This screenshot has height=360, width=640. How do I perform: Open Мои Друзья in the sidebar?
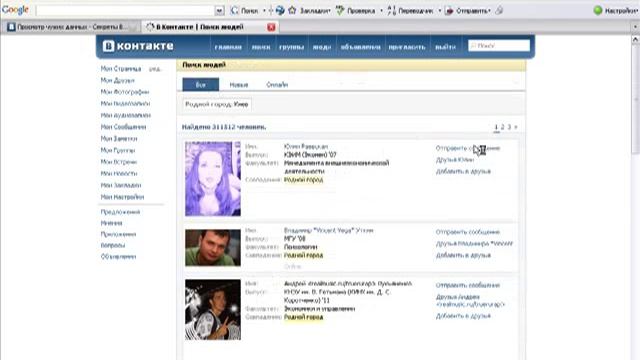pos(118,80)
